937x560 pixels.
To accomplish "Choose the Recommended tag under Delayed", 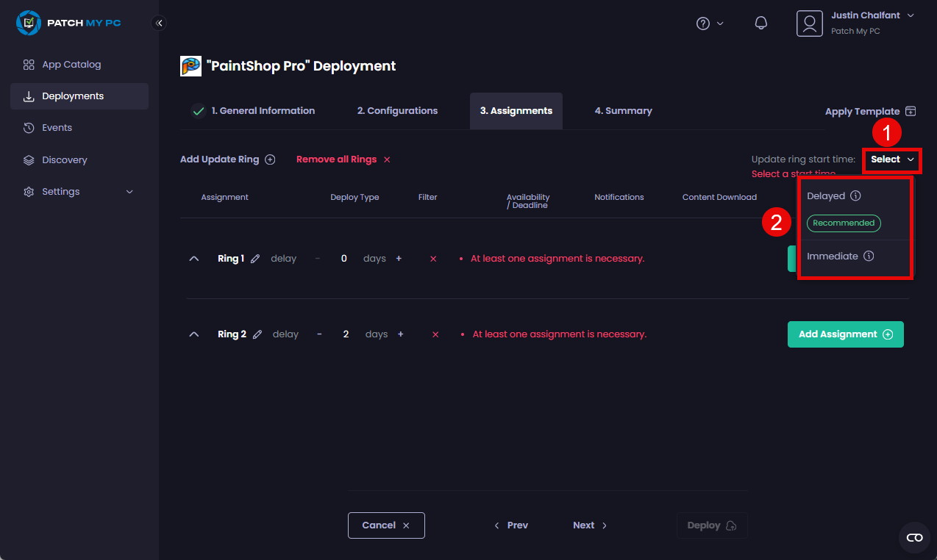I will 844,222.
